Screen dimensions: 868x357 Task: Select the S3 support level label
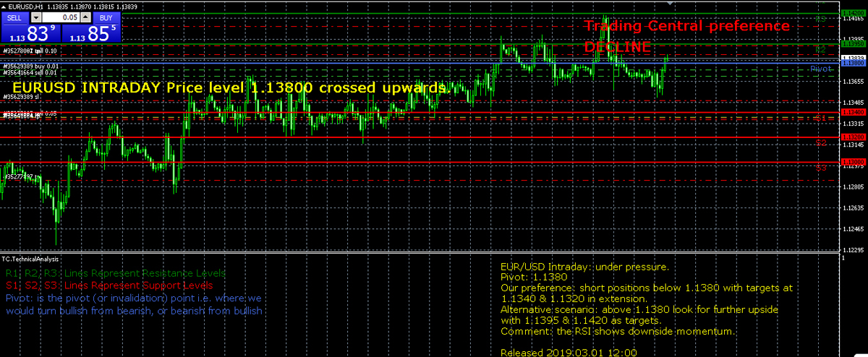(x=821, y=167)
